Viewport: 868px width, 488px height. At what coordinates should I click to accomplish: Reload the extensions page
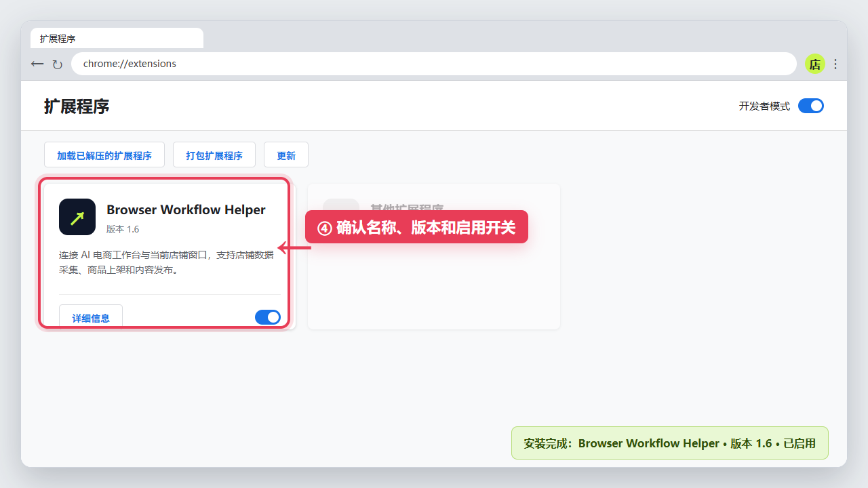click(x=58, y=64)
